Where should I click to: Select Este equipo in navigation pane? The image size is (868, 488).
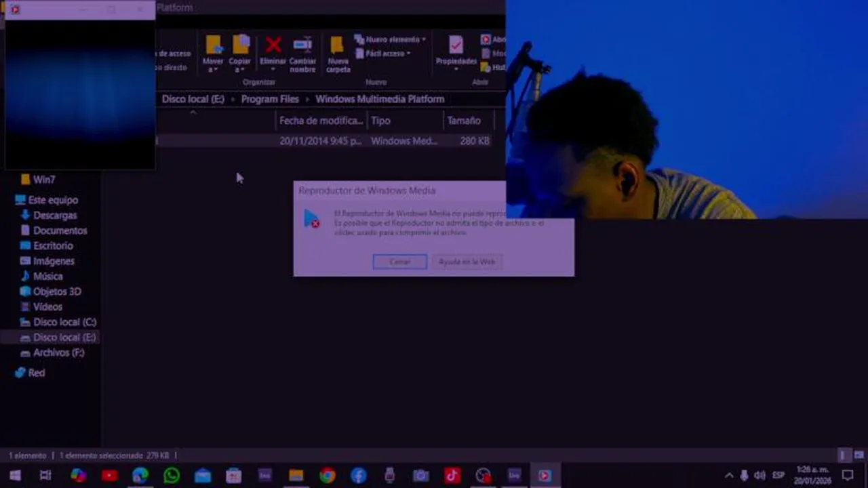tap(46, 200)
